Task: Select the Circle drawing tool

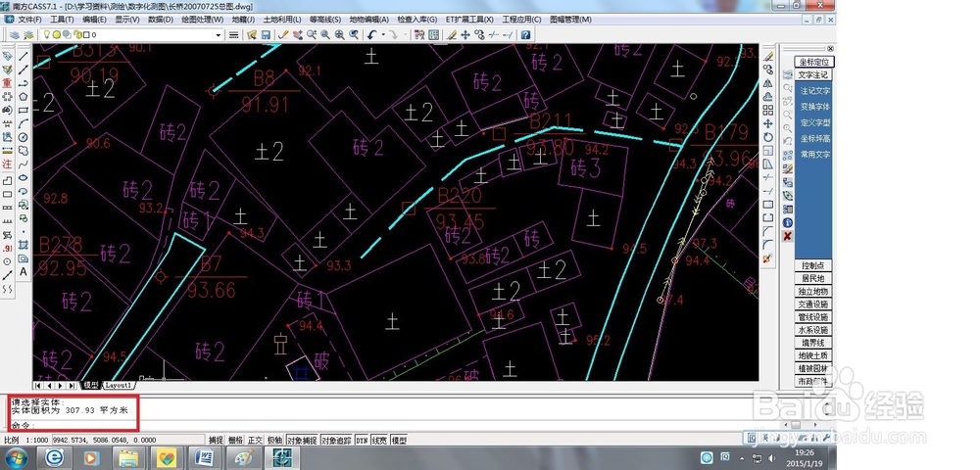Action: pos(24,137)
